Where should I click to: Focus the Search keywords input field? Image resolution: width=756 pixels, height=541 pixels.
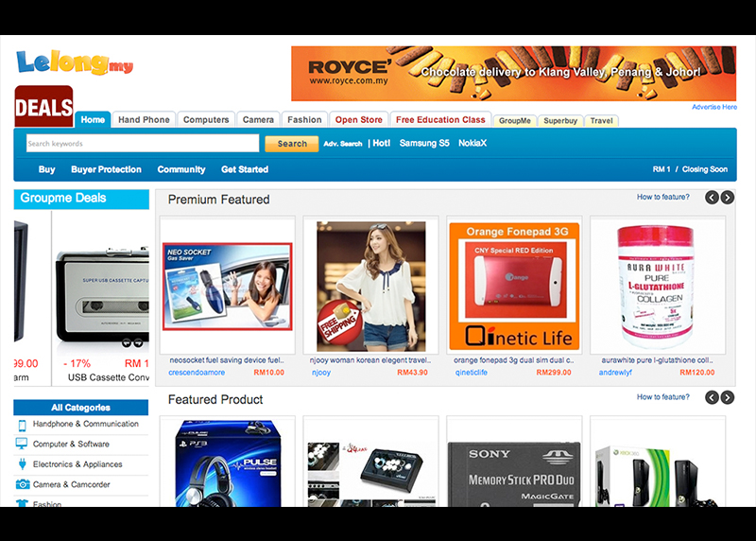tap(142, 144)
